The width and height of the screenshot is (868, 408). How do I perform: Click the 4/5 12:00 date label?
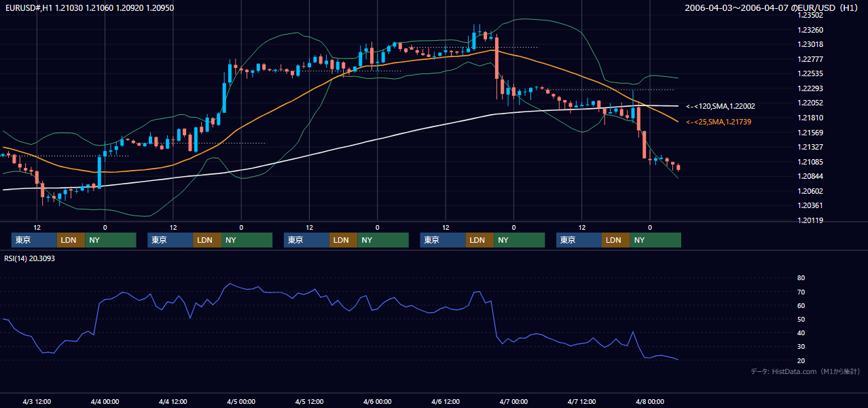pos(309,401)
